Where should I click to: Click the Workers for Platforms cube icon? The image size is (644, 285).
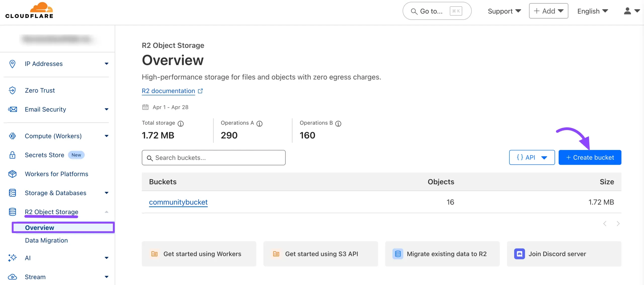click(x=12, y=174)
